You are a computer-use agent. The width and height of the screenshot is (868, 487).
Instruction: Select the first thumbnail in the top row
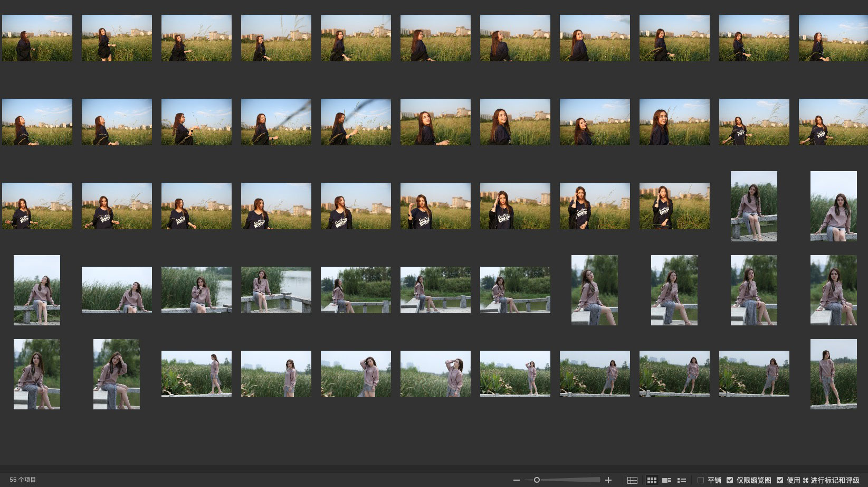(37, 38)
